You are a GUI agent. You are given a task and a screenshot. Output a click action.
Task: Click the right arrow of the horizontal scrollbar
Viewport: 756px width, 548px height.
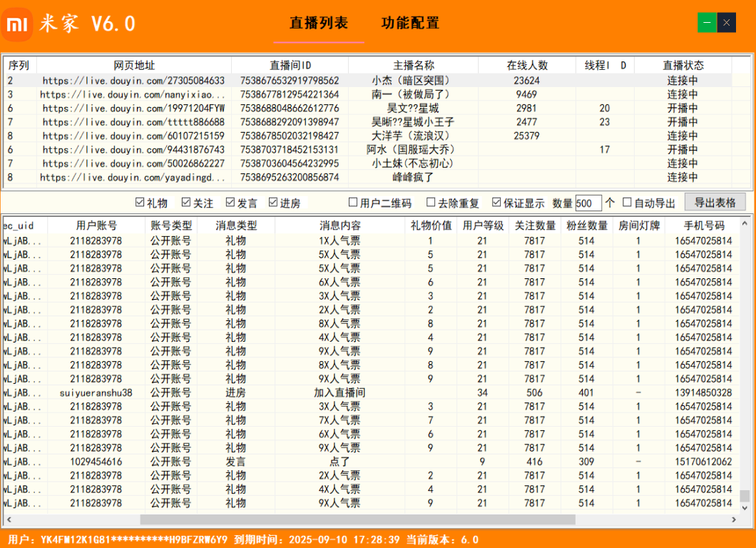tap(734, 519)
